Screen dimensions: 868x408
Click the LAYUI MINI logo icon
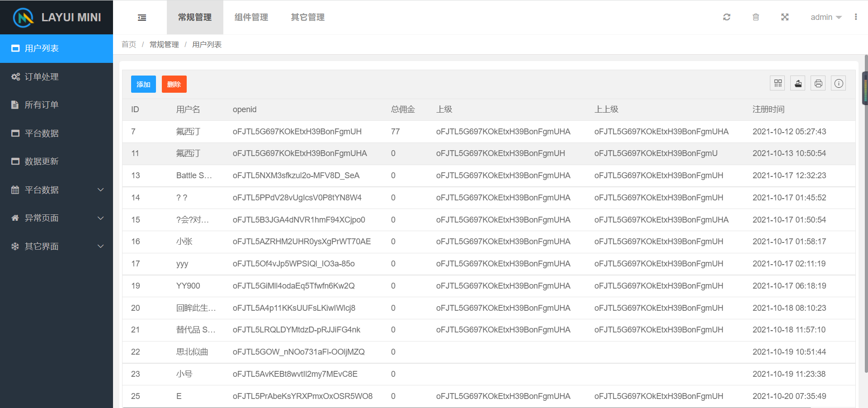24,17
